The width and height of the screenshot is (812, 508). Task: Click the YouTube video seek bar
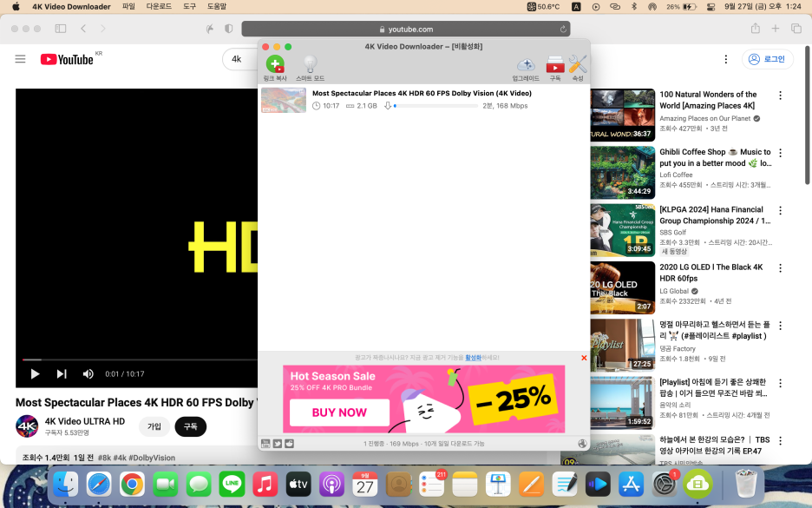[x=140, y=360]
